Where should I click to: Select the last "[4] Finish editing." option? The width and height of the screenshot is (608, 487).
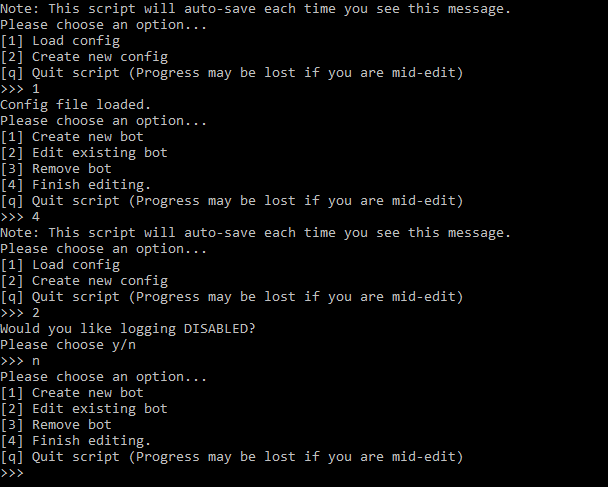(76, 441)
